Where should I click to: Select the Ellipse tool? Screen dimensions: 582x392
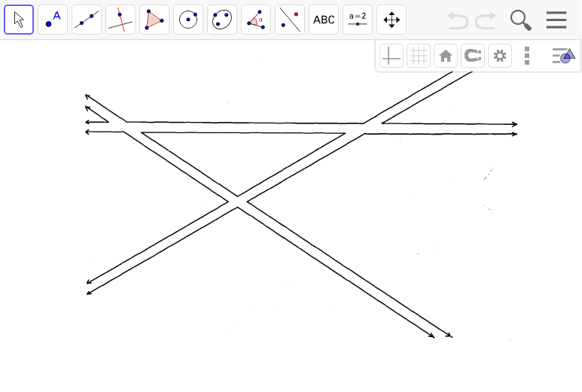pyautogui.click(x=222, y=20)
